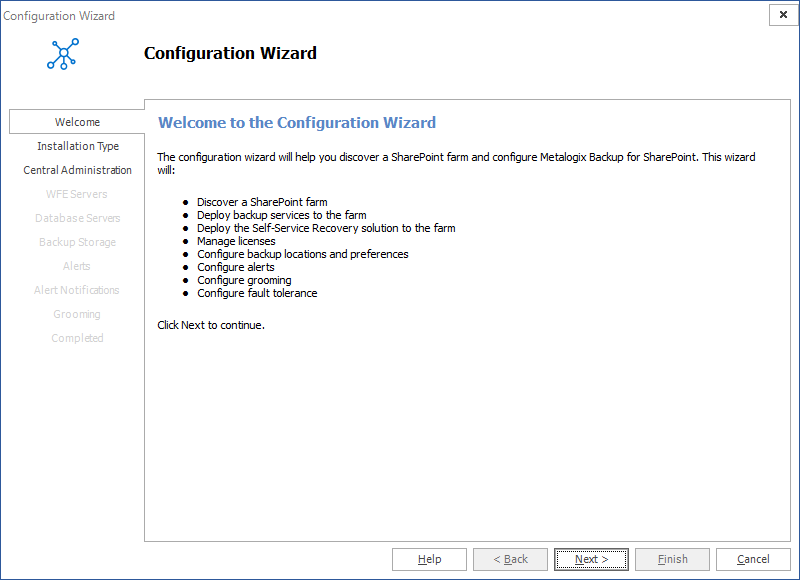The height and width of the screenshot is (580, 800).
Task: Click the Welcome to the Configuration Wizard heading
Action: (297, 123)
